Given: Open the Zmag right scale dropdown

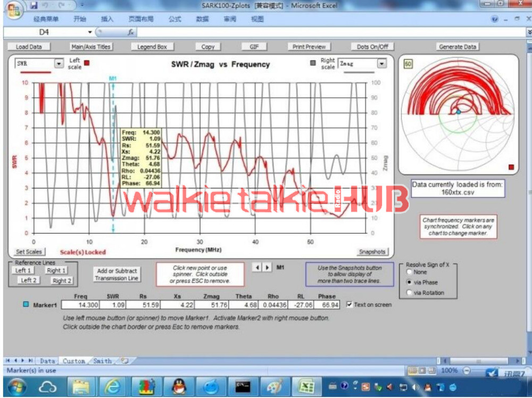Looking at the screenshot, I should [x=381, y=63].
